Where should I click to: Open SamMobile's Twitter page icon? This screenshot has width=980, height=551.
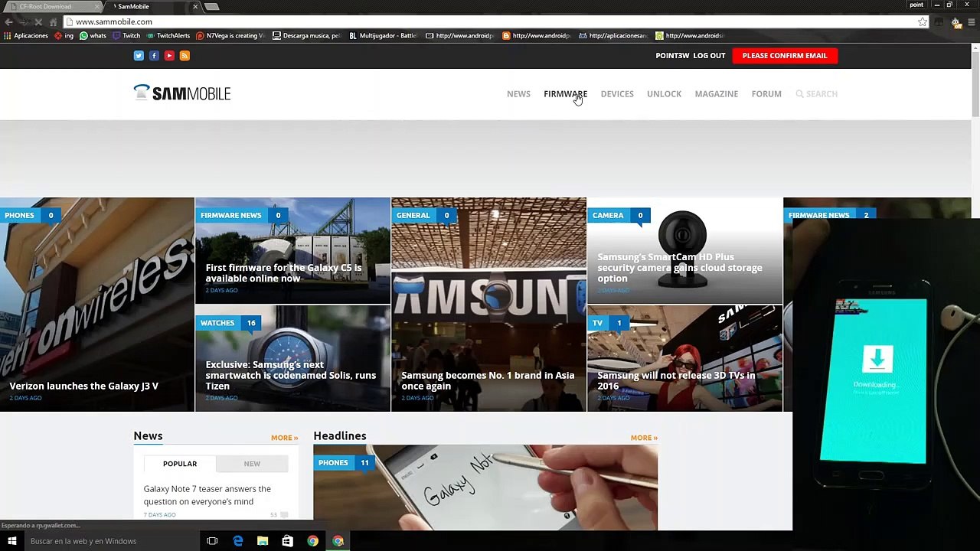[139, 55]
